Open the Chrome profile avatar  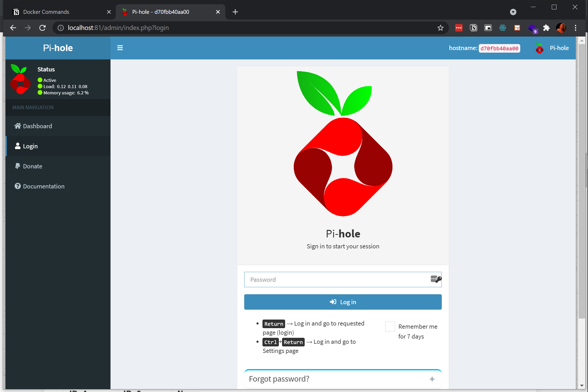(x=561, y=28)
